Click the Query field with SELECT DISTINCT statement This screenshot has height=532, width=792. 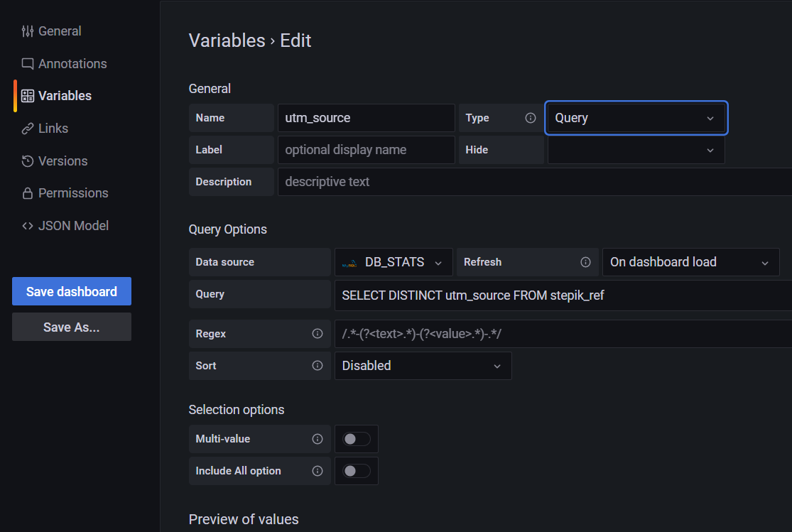click(563, 295)
